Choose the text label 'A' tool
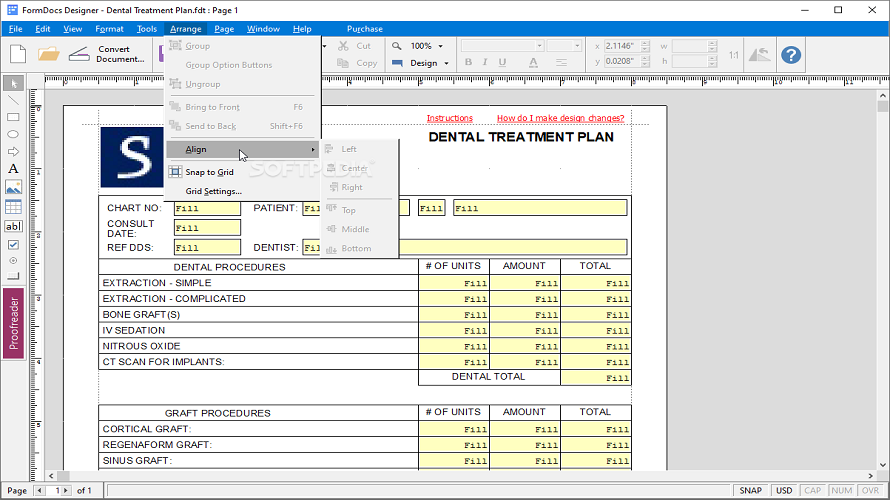This screenshot has width=890, height=500. (x=13, y=169)
